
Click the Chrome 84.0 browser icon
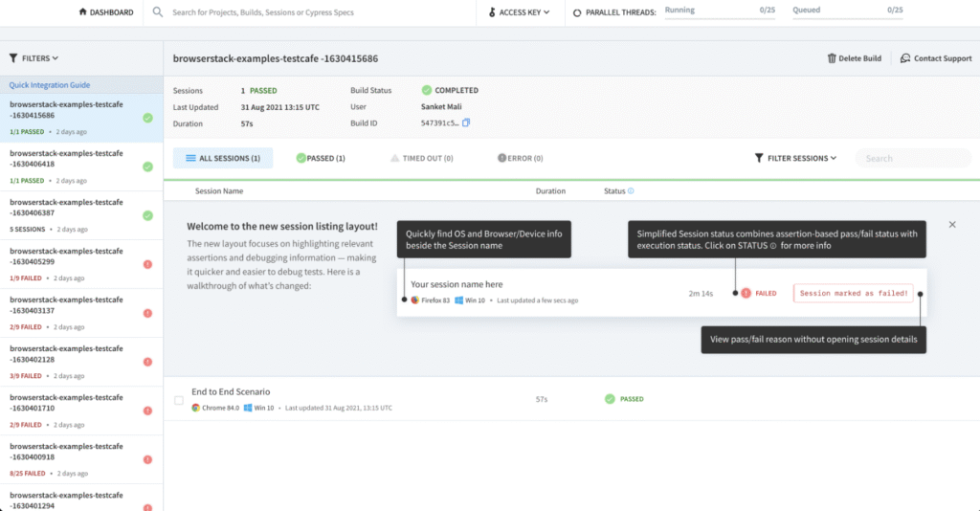(x=195, y=408)
